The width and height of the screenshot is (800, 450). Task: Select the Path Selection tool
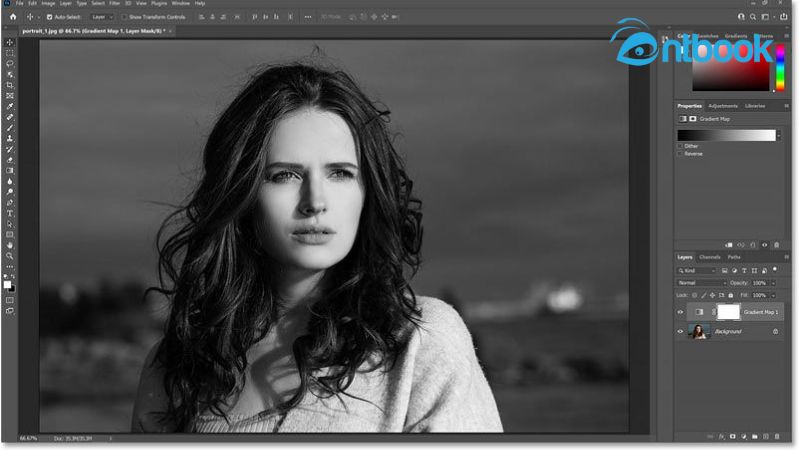coord(10,224)
